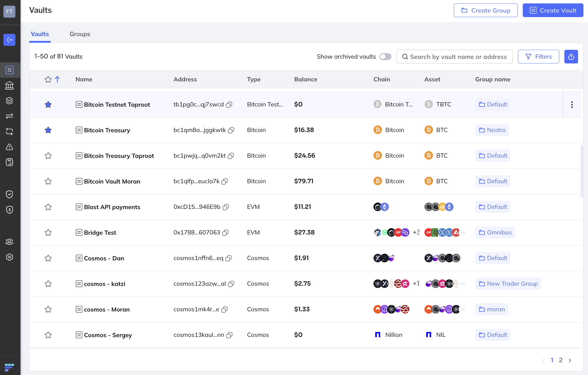Click the Create Vault button
Viewport: 588px width, 375px height.
pos(553,11)
